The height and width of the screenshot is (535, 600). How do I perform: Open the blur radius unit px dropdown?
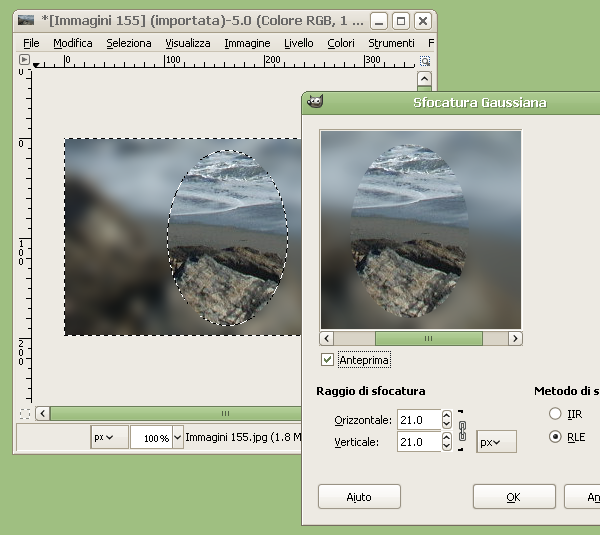(x=496, y=442)
